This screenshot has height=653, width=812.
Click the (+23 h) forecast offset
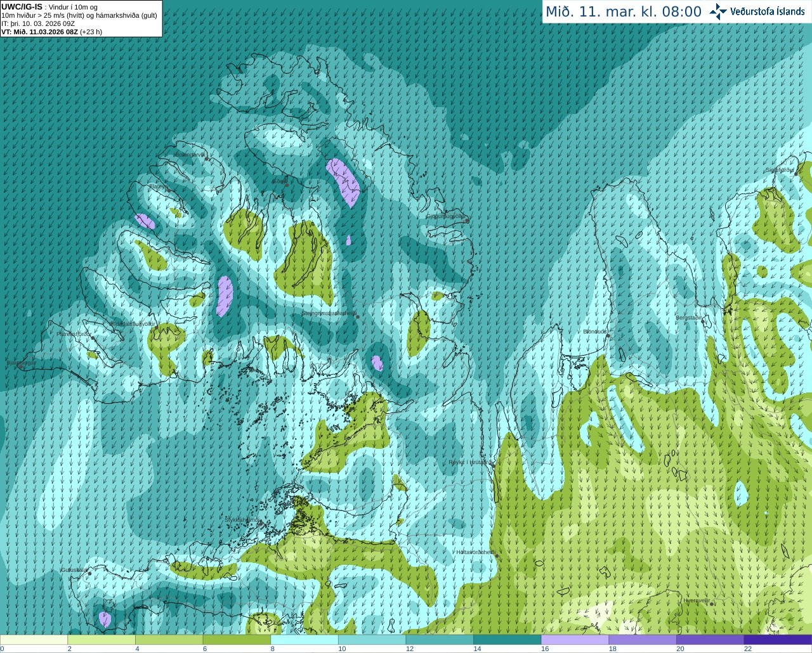pos(91,32)
